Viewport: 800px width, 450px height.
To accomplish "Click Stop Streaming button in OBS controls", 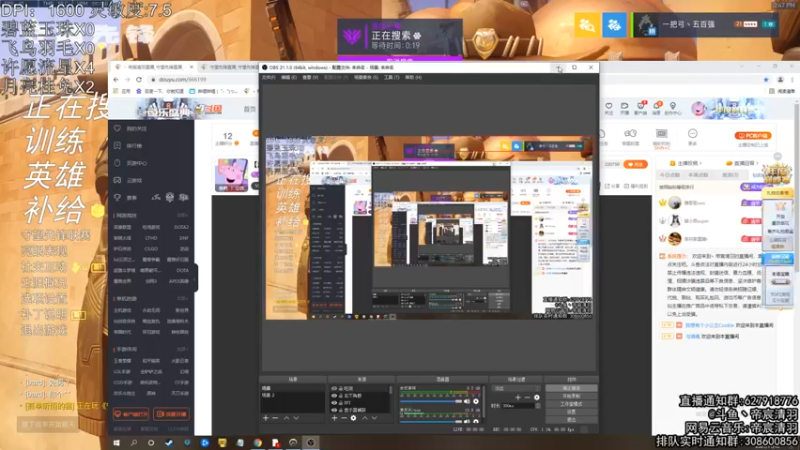I will point(571,388).
